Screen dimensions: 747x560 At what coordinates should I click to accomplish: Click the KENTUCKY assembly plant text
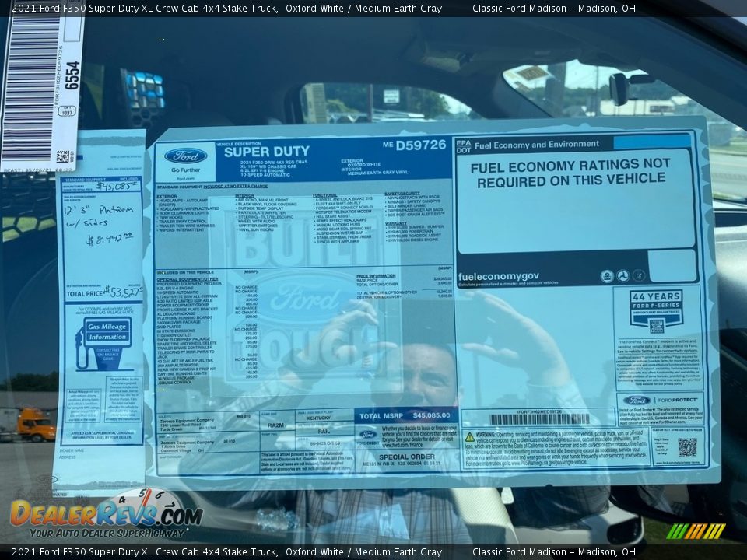319,418
